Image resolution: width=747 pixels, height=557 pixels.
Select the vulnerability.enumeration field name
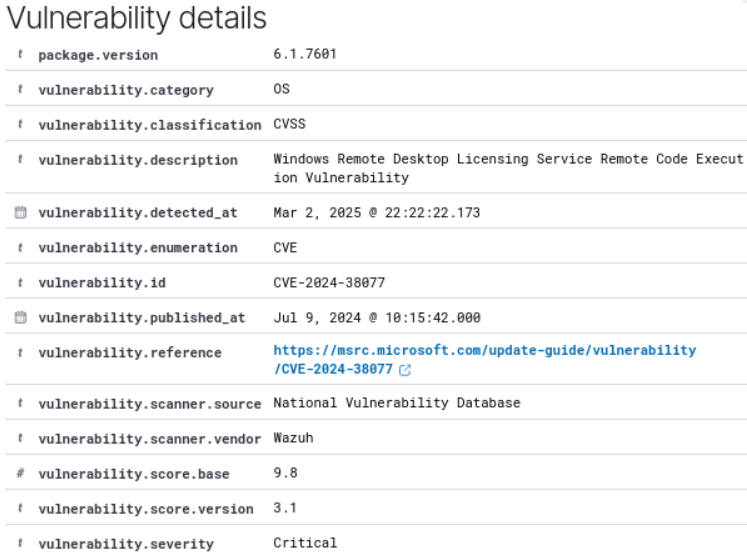click(138, 248)
